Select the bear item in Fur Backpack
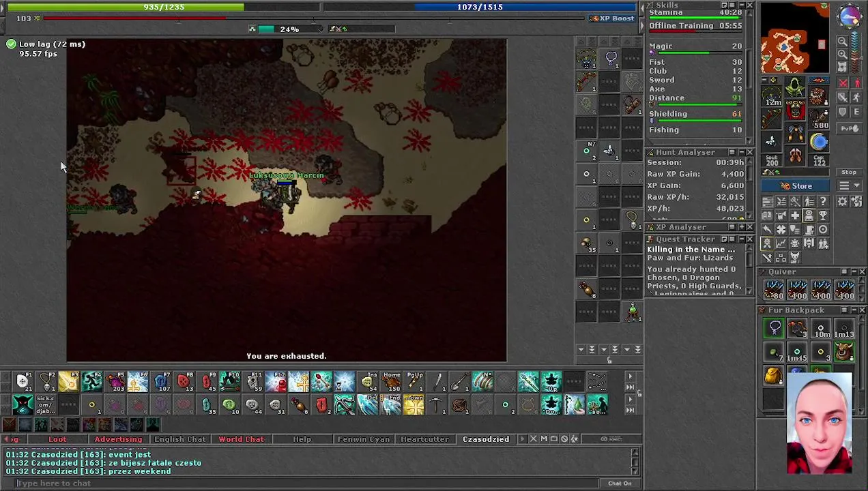Image resolution: width=868 pixels, height=491 pixels. coord(844,351)
